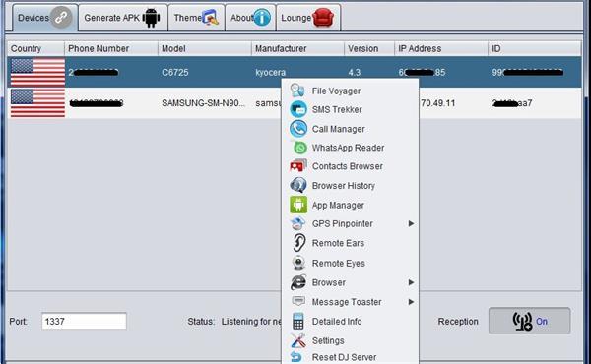Screen dimensions: 591x364
Task: Open the Lounge tab
Action: point(308,18)
